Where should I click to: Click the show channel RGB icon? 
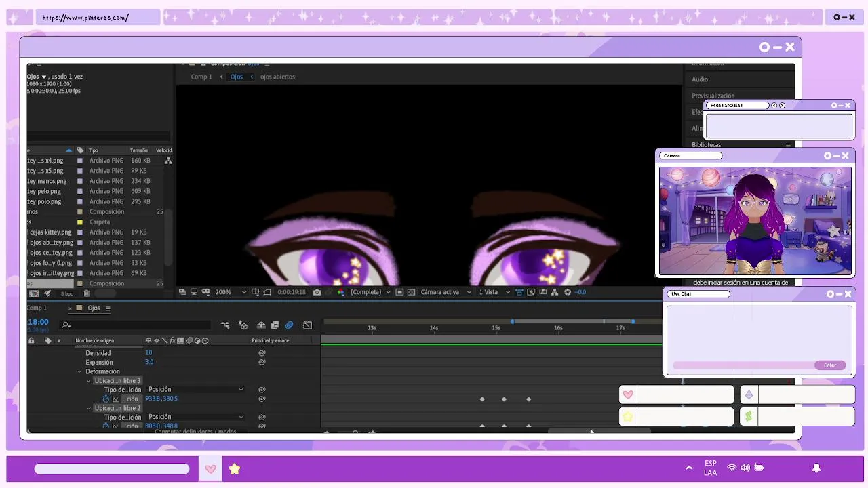click(341, 292)
